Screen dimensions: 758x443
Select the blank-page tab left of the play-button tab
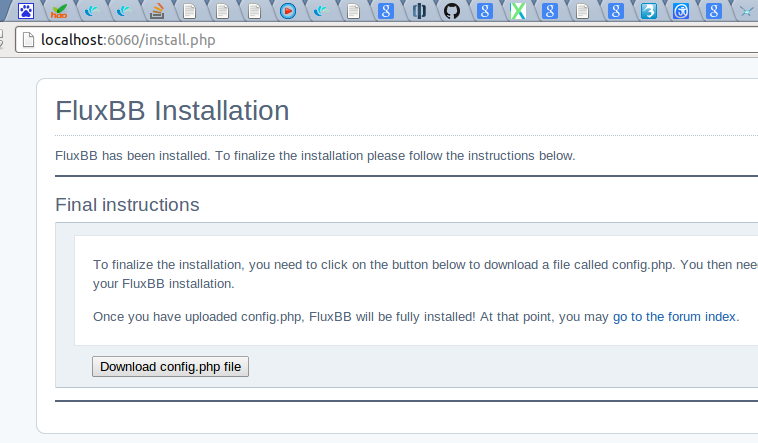[x=255, y=11]
